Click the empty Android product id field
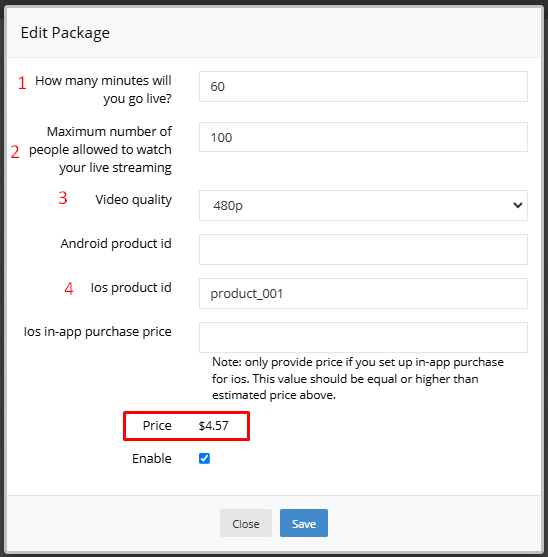Image resolution: width=548 pixels, height=557 pixels. tap(363, 249)
